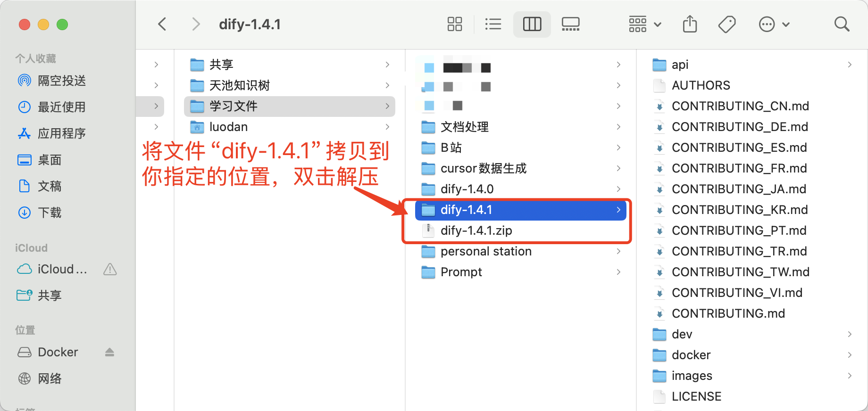Open the more actions ellipsis menu
Screen dimensions: 868x411
point(774,24)
